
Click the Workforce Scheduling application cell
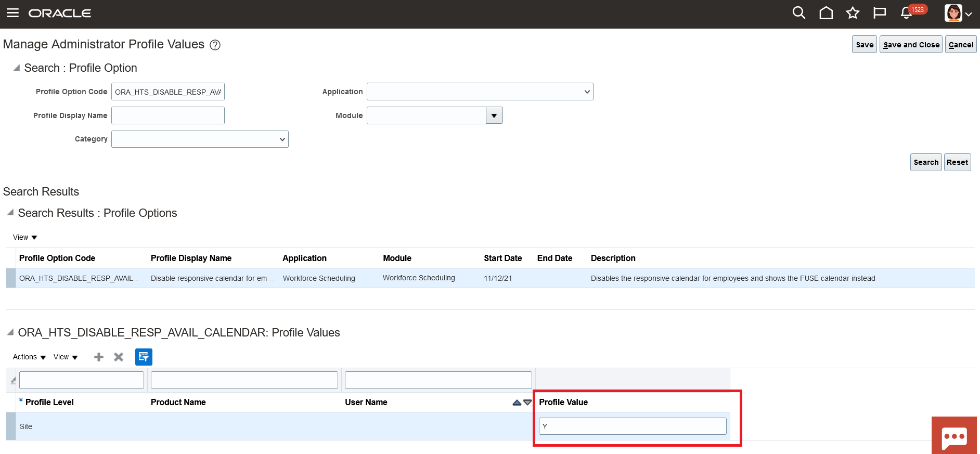(319, 278)
